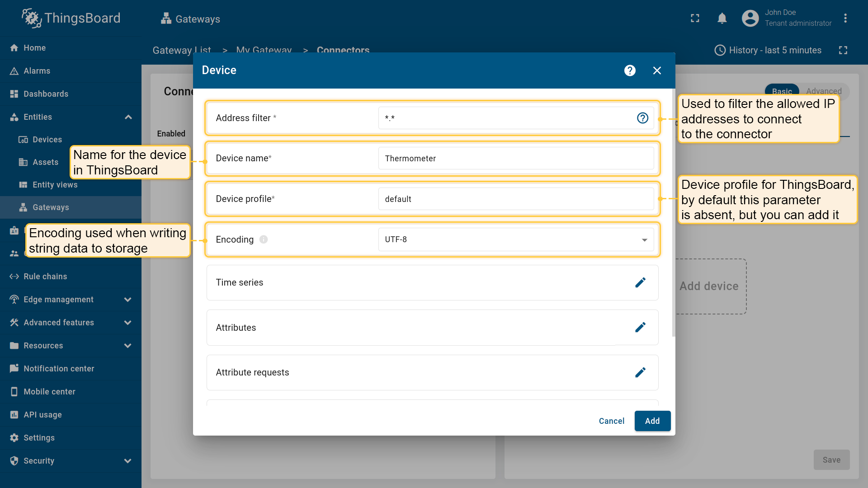Open the Address filter help hint

coord(642,118)
